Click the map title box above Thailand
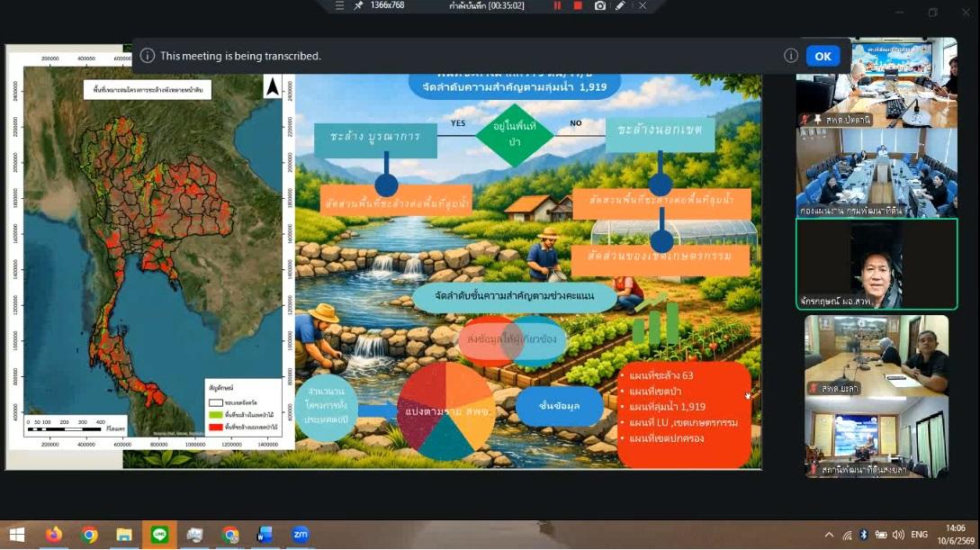980x550 pixels. coord(148,89)
